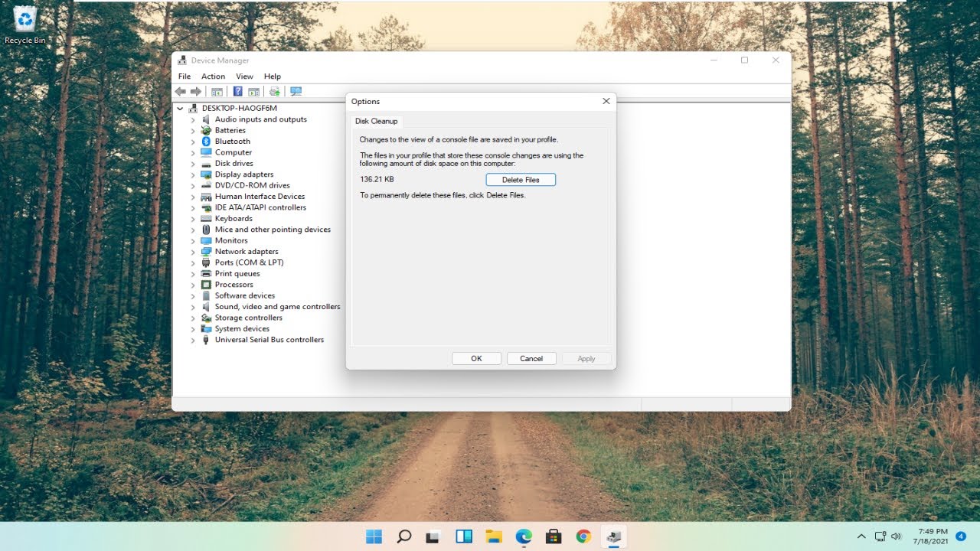The width and height of the screenshot is (980, 551).
Task: Select the Keyboards device icon
Action: point(206,219)
